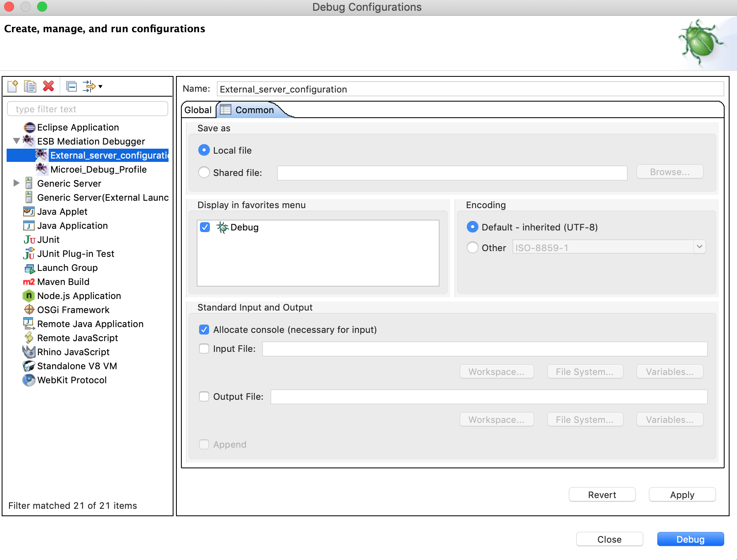Enable the Input File checkbox
The width and height of the screenshot is (737, 560).
point(204,349)
